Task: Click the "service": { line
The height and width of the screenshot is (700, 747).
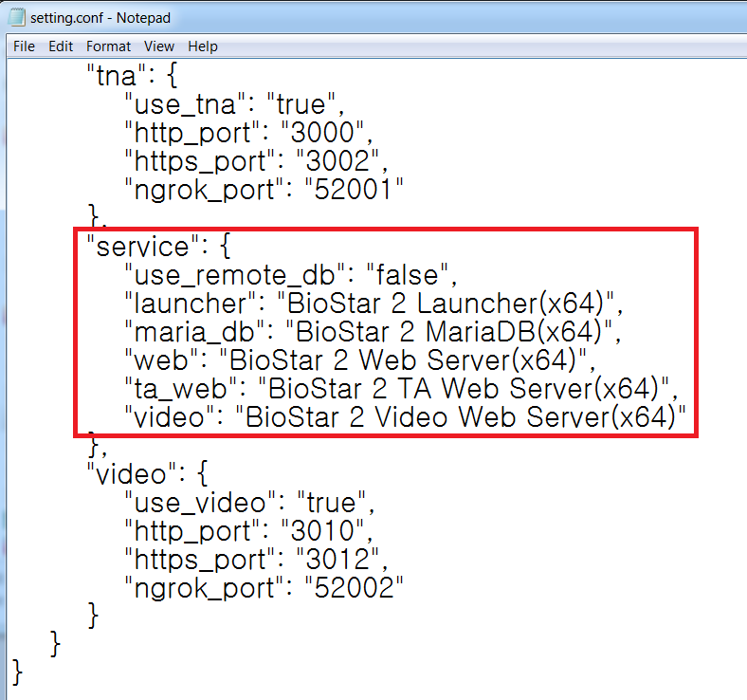Action: (158, 247)
